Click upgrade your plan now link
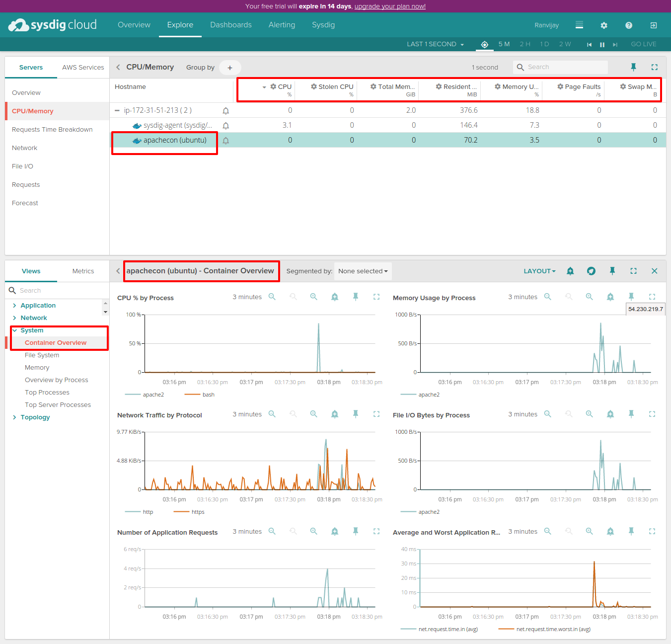This screenshot has width=671, height=644. (x=390, y=6)
